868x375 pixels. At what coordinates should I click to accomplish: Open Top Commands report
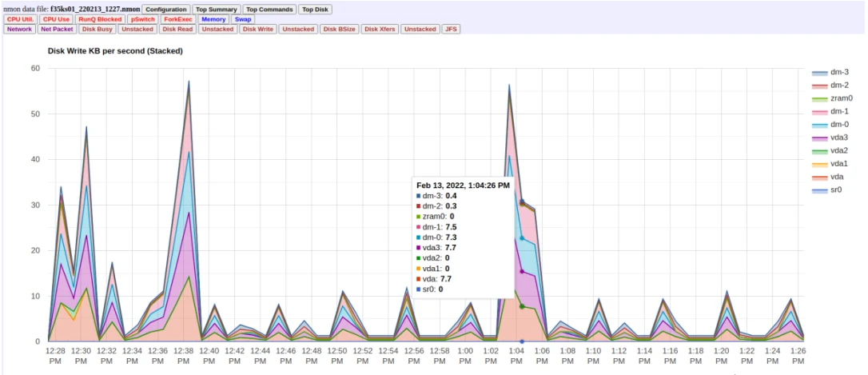click(269, 10)
